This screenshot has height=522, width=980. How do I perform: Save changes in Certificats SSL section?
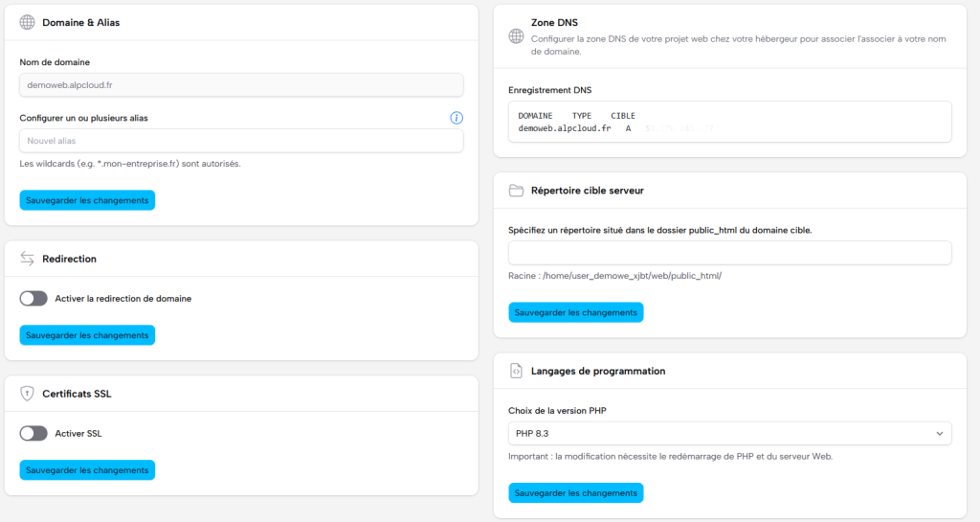(x=87, y=470)
